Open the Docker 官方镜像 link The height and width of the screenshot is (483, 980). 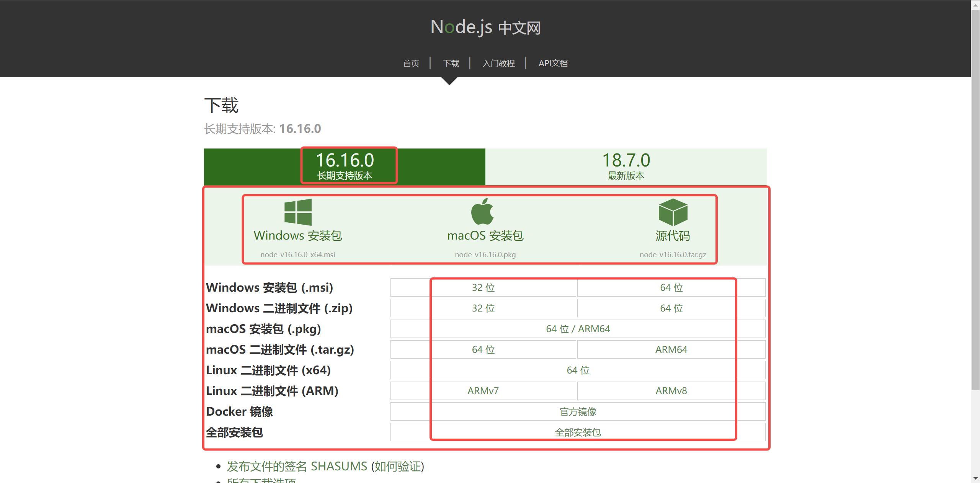[x=578, y=412]
